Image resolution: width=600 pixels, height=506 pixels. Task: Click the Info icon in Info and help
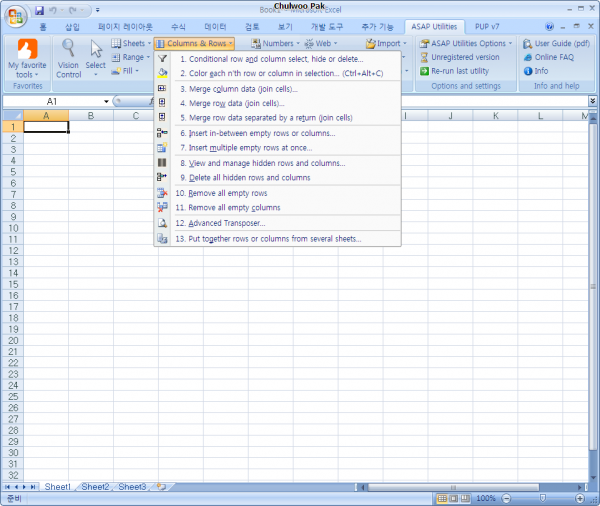[x=528, y=71]
